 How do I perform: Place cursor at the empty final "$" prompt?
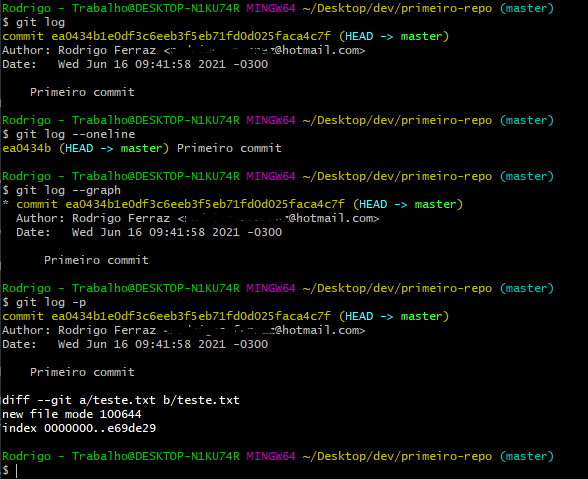pos(16,470)
